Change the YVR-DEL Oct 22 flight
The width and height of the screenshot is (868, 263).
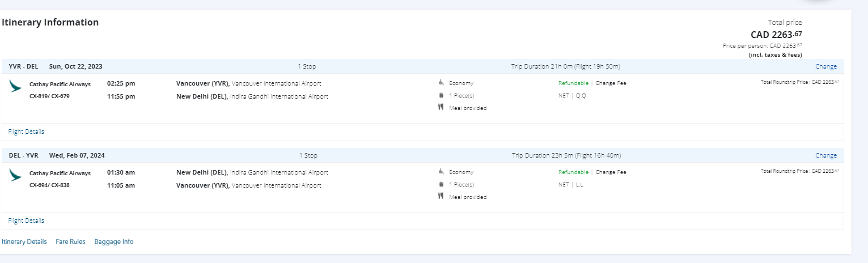tap(826, 66)
